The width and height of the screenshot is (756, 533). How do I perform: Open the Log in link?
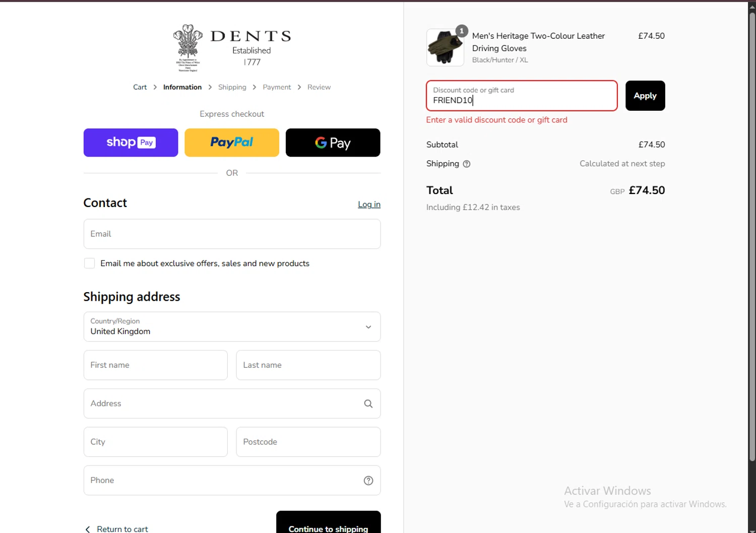[x=369, y=204]
